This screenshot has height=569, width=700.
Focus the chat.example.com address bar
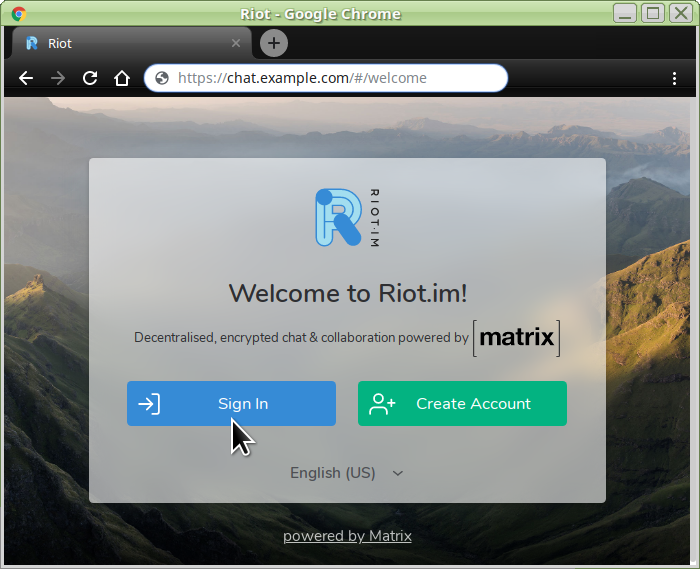click(330, 78)
